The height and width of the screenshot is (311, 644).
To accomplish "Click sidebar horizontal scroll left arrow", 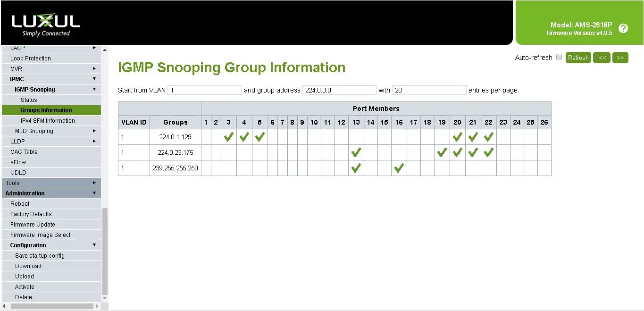I will pos(4,306).
